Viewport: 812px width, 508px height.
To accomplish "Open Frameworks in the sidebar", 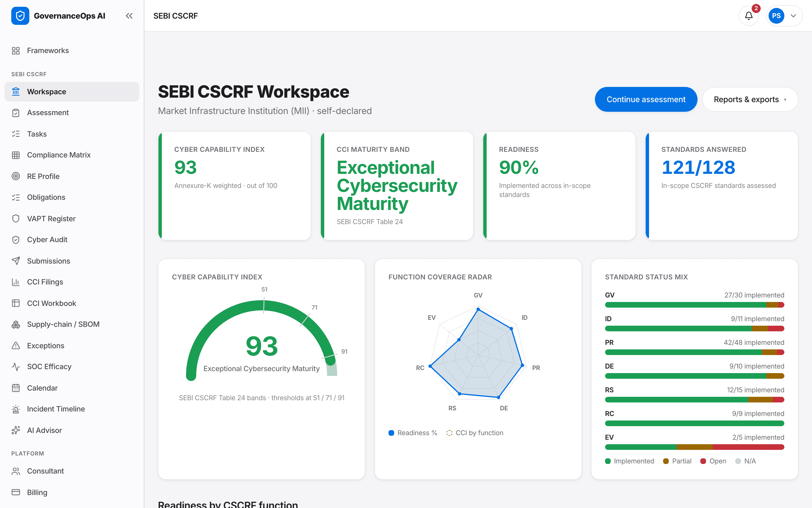I will click(x=72, y=51).
